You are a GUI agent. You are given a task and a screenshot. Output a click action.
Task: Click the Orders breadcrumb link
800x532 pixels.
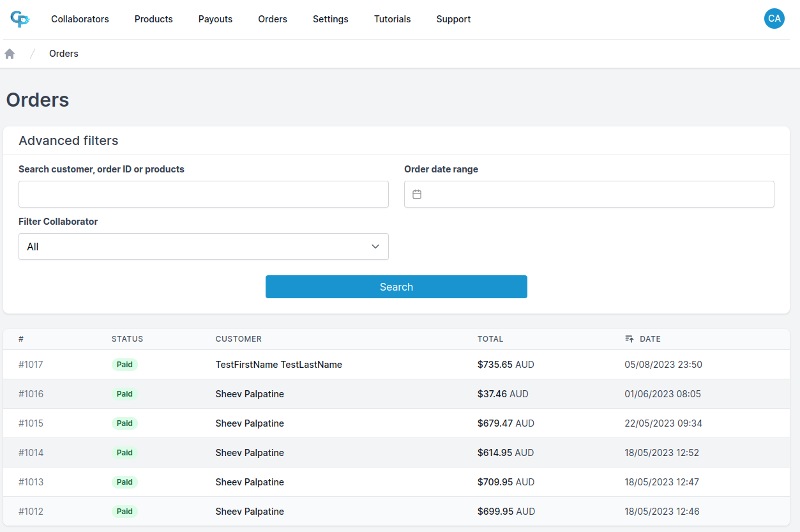point(63,53)
